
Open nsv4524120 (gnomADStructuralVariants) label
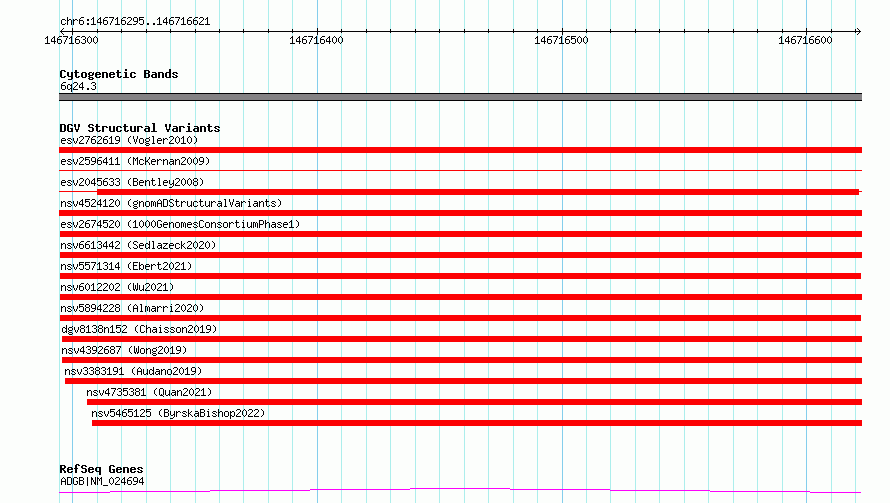tap(171, 203)
